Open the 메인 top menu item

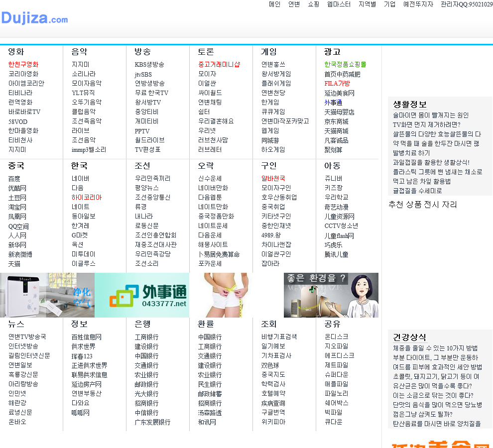coord(274,4)
